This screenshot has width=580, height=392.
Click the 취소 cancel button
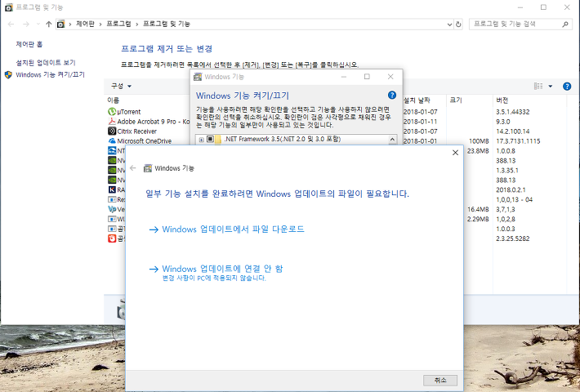(440, 381)
